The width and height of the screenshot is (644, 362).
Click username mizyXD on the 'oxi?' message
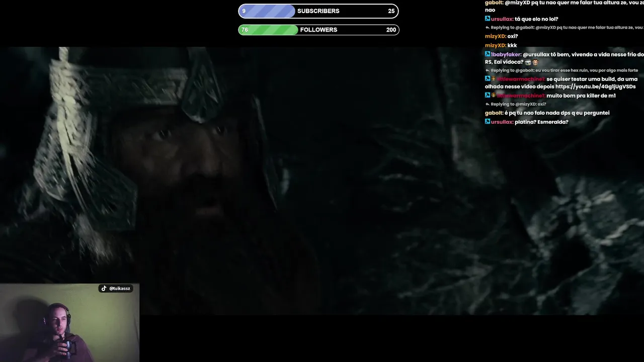495,36
